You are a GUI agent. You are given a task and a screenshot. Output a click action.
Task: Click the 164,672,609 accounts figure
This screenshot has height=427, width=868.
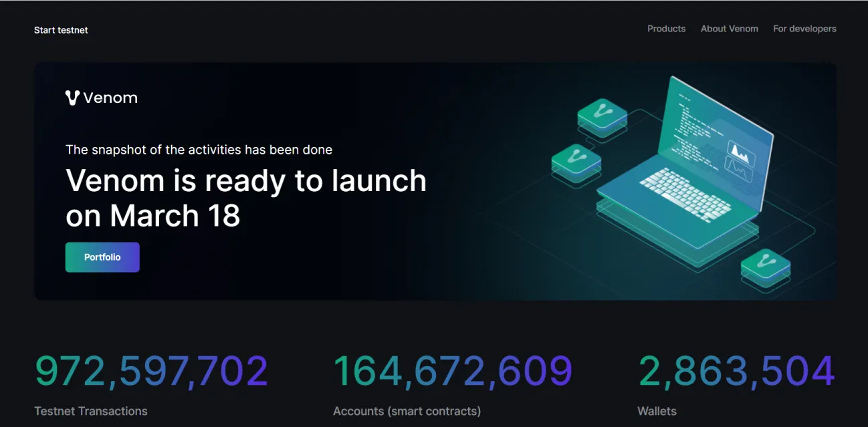click(453, 372)
